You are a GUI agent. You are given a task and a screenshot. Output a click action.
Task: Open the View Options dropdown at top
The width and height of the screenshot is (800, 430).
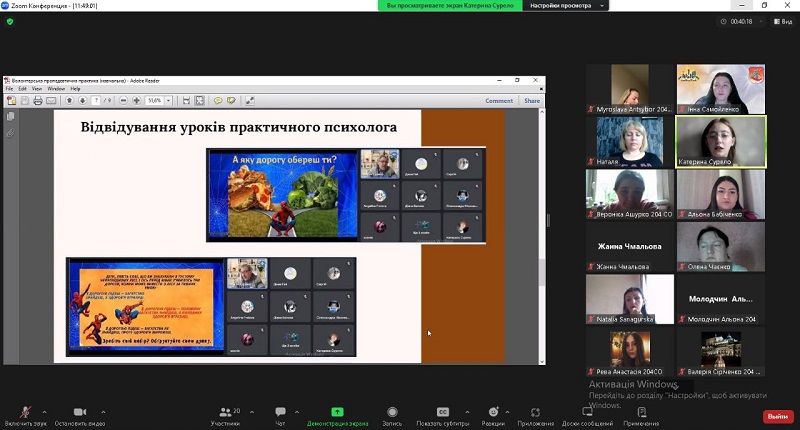pyautogui.click(x=565, y=6)
